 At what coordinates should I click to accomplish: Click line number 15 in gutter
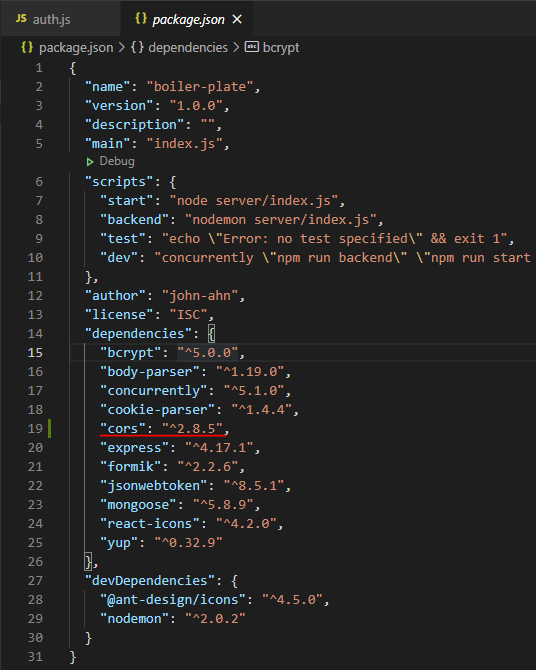click(x=35, y=353)
